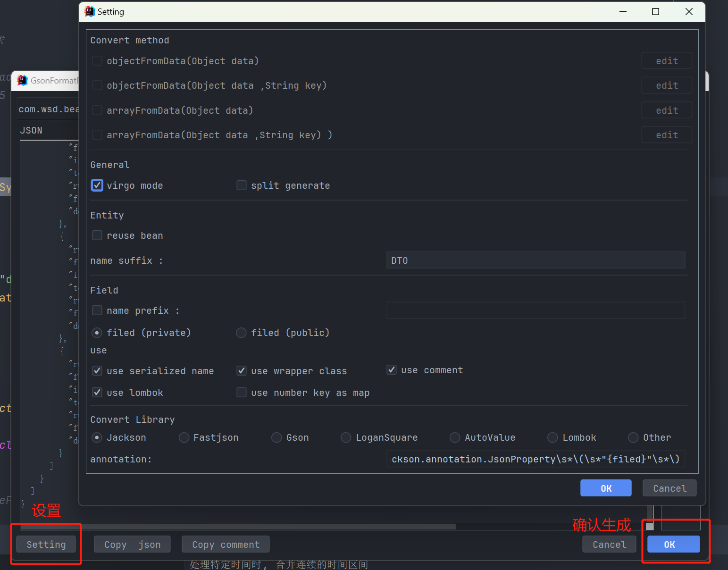
Task: Cancel the Setting dialog
Action: pyautogui.click(x=669, y=488)
